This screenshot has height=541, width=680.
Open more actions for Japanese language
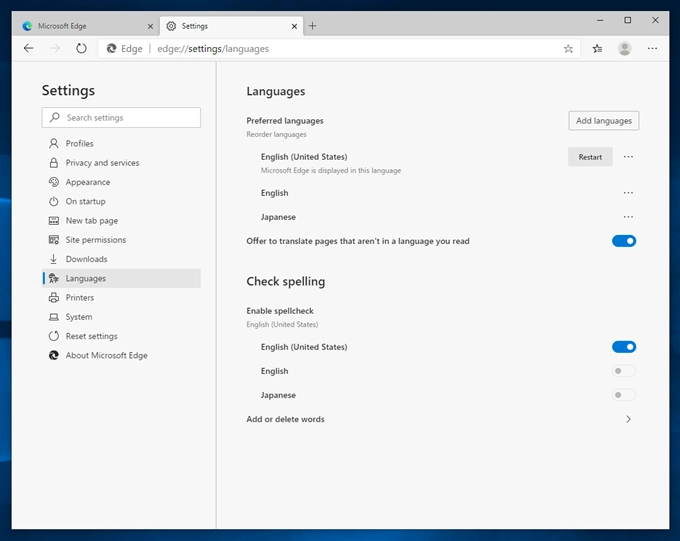628,216
